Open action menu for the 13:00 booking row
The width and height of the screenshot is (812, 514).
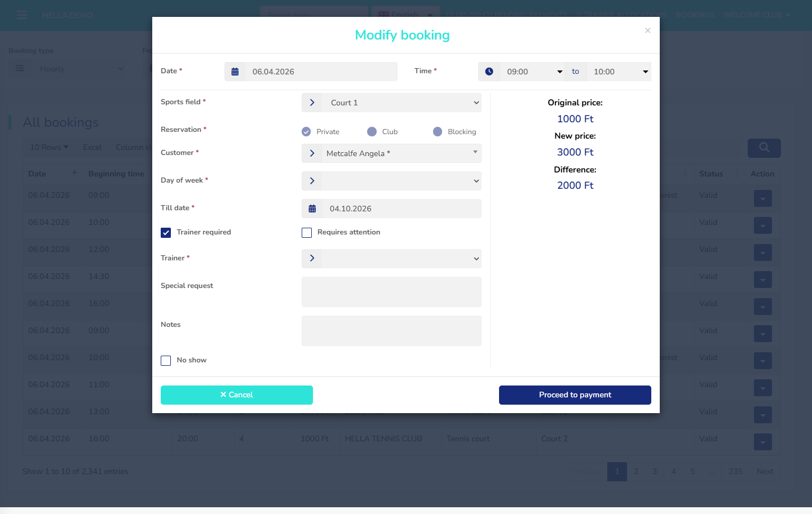(x=763, y=415)
